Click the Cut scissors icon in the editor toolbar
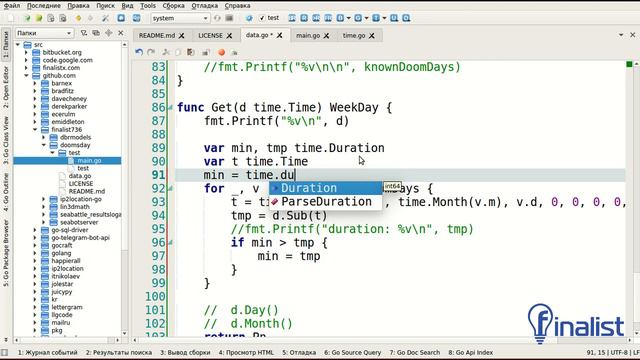This screenshot has height=360, width=640. 166,52
